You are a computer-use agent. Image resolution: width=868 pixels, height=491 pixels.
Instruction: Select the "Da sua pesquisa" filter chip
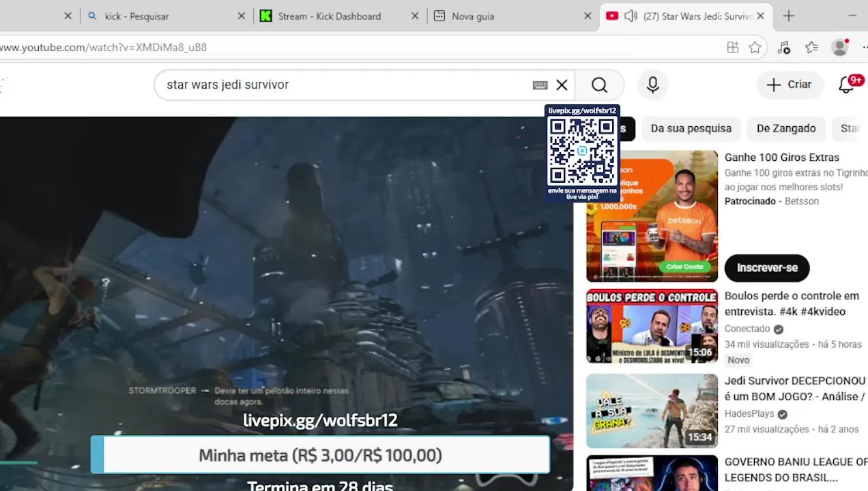tap(691, 128)
